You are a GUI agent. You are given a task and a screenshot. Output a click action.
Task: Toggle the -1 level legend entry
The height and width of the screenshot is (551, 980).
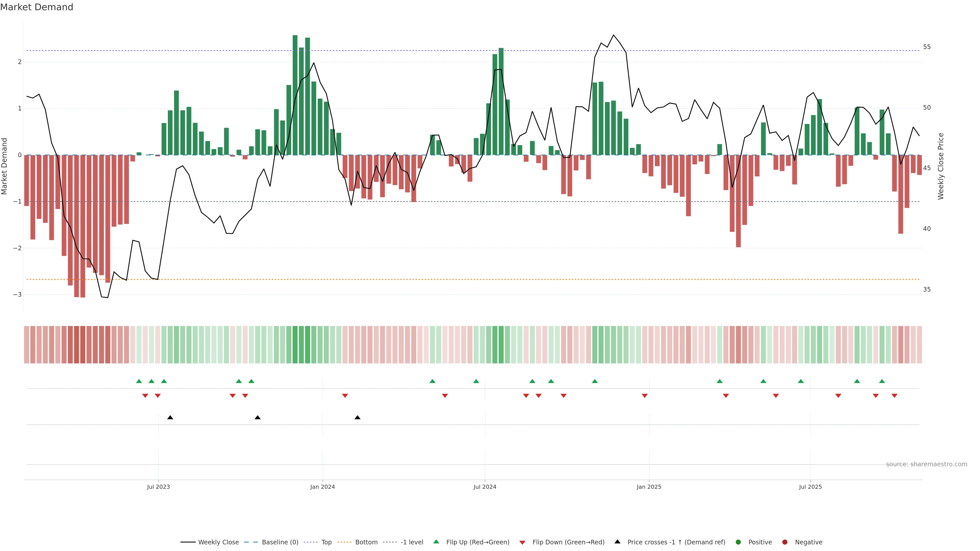pyautogui.click(x=412, y=542)
